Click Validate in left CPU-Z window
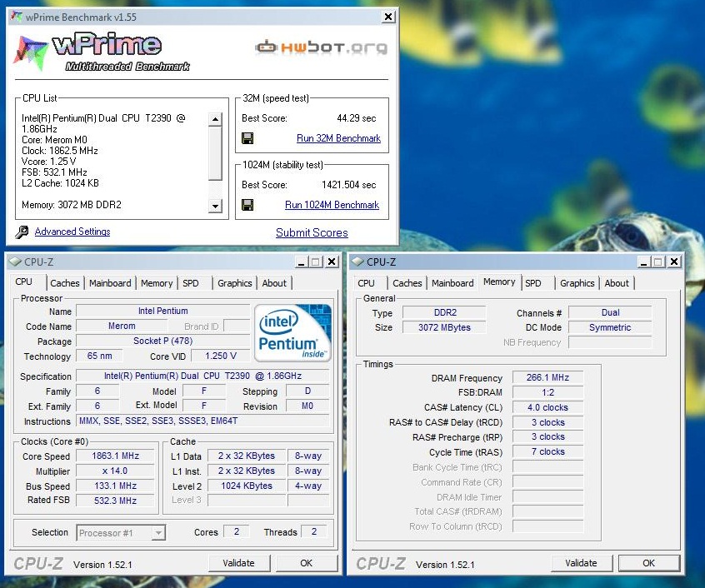 (238, 563)
